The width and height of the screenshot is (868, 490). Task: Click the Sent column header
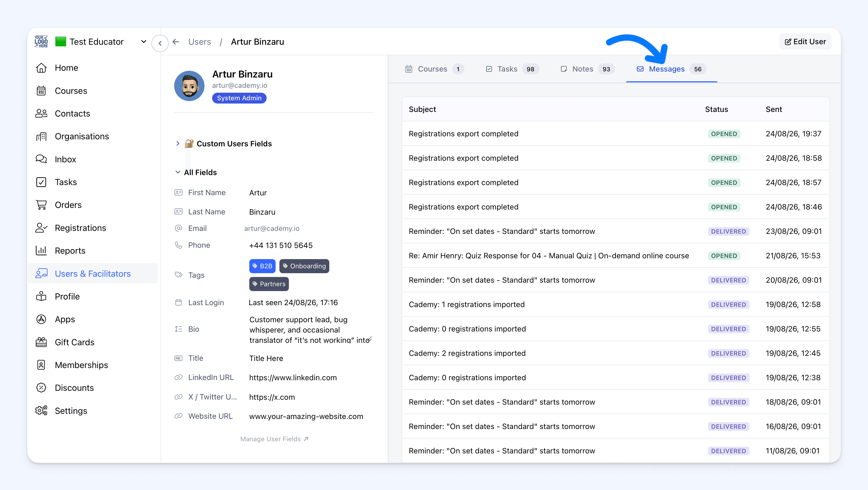point(774,109)
